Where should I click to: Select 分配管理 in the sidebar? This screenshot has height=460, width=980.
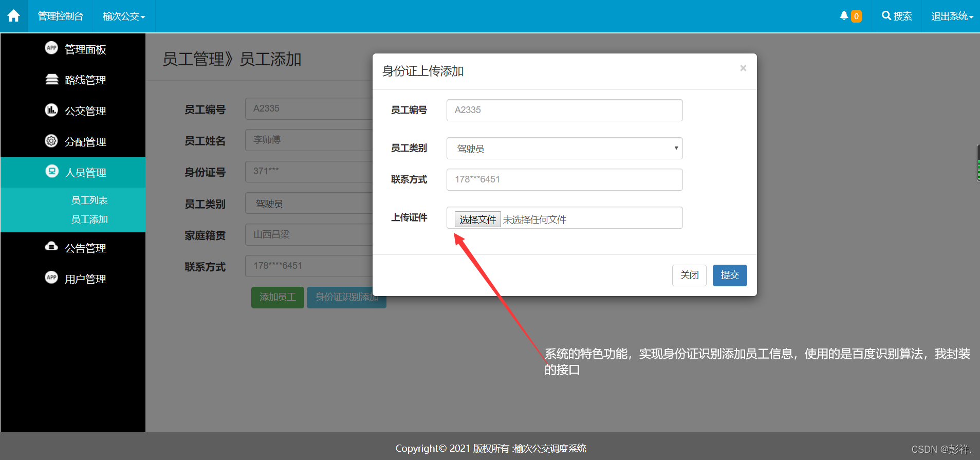click(73, 142)
